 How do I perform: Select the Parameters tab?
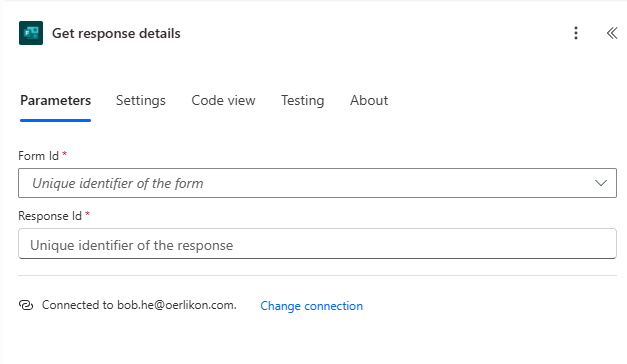(x=56, y=100)
